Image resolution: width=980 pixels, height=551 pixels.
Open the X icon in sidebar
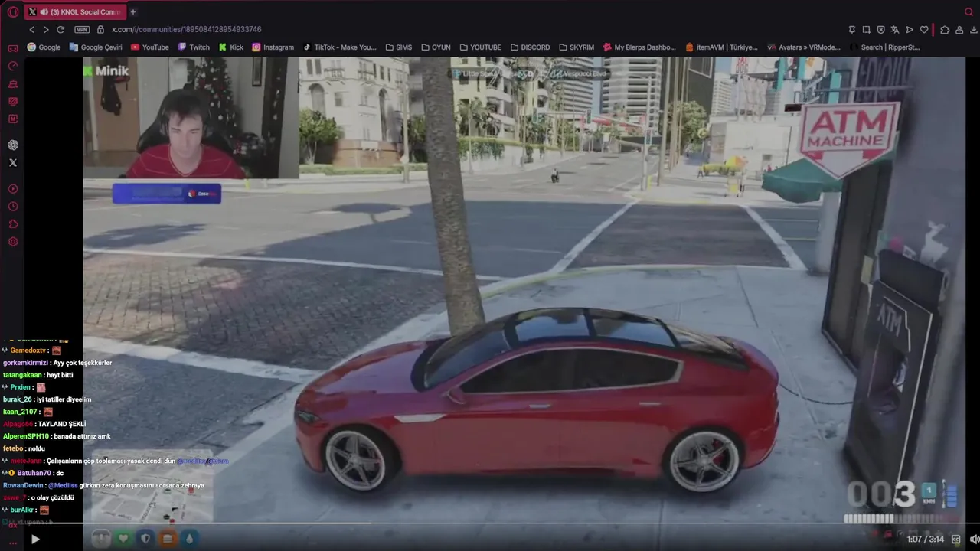pos(13,162)
